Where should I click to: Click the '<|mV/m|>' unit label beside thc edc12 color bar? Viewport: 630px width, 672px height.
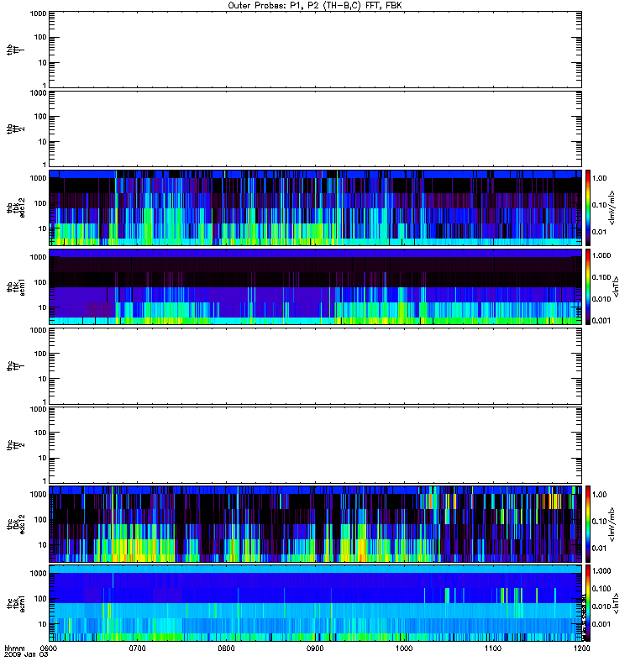[x=612, y=524]
